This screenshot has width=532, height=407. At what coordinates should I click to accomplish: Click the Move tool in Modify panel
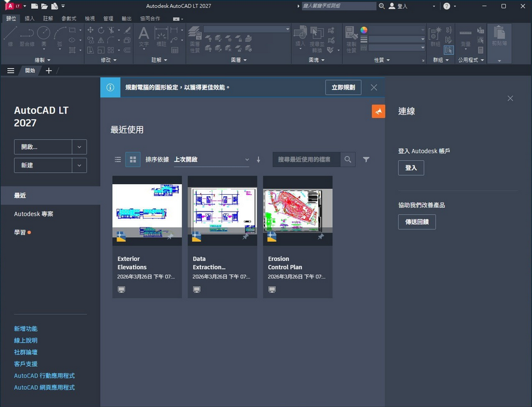(90, 30)
